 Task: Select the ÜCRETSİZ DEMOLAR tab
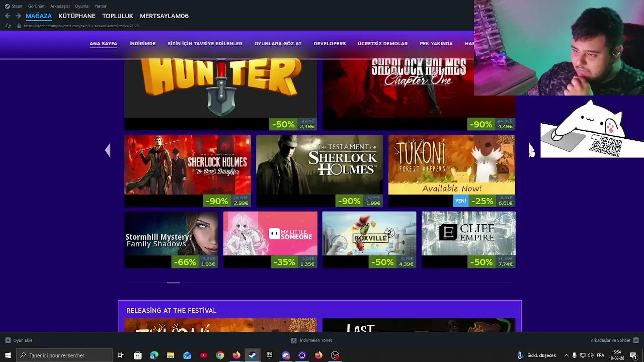coord(382,44)
